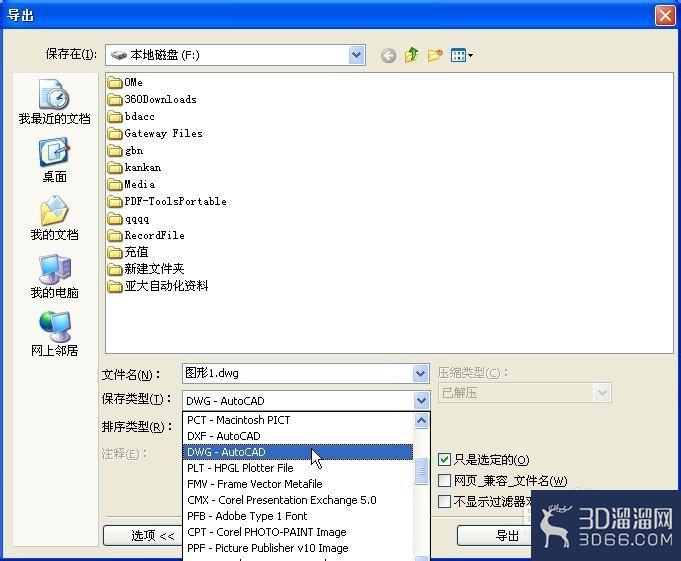Select 我的电脑 in the places bar
This screenshot has height=561, width=681.
[x=54, y=276]
